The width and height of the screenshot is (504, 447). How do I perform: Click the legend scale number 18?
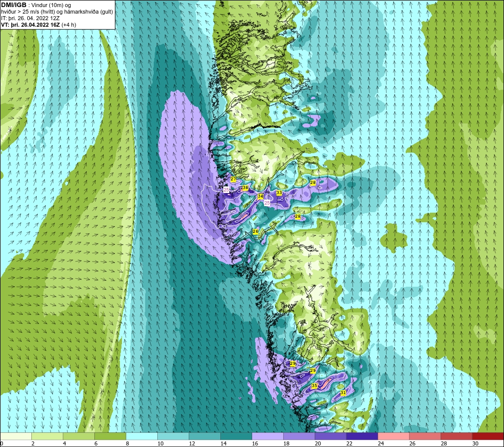coord(286,443)
